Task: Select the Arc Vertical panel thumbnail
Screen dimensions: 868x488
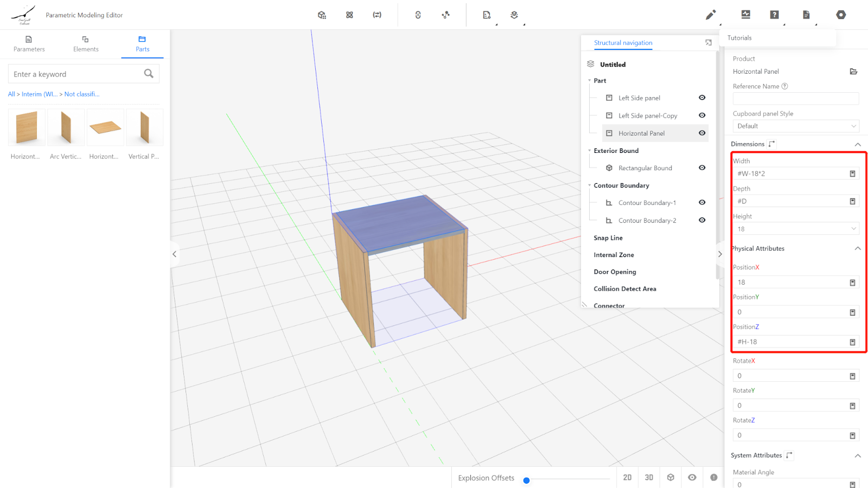Action: [66, 128]
